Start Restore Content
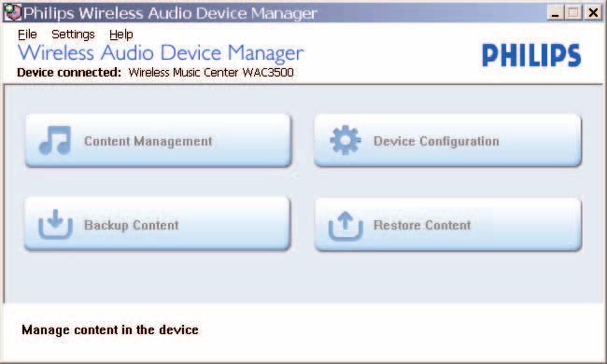The image size is (607, 364). 448,225
